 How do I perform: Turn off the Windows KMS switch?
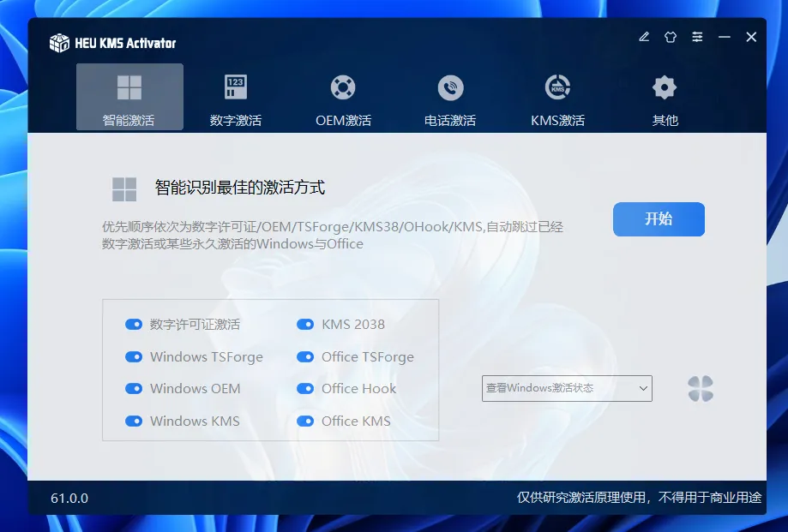point(134,421)
